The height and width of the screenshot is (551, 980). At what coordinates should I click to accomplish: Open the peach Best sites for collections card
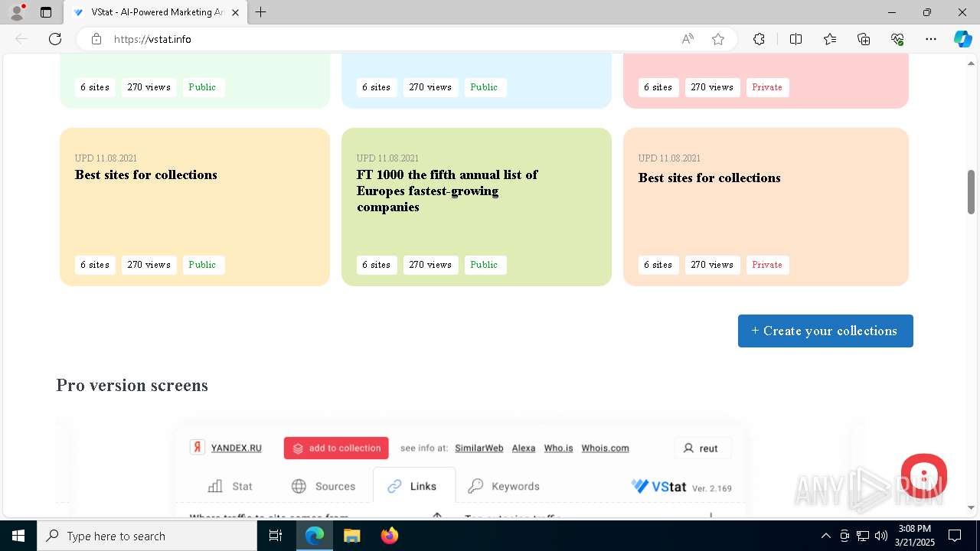click(x=766, y=207)
